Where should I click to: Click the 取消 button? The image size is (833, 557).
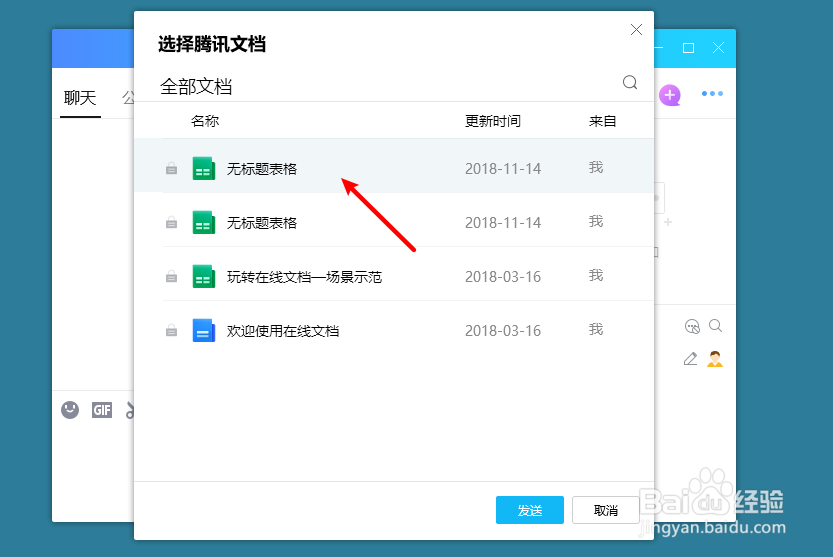605,510
